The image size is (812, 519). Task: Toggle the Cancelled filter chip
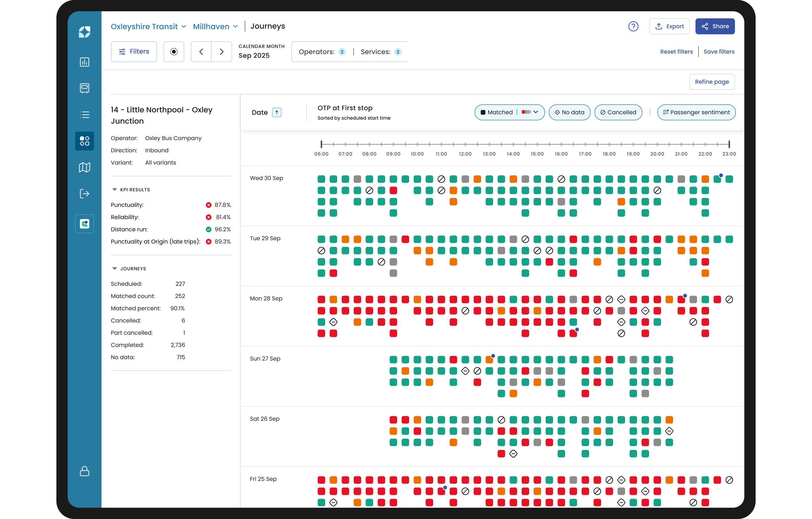coord(618,113)
